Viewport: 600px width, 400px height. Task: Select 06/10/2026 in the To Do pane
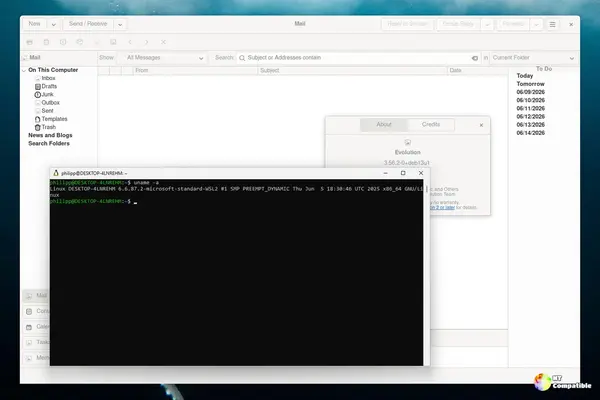[x=530, y=100]
